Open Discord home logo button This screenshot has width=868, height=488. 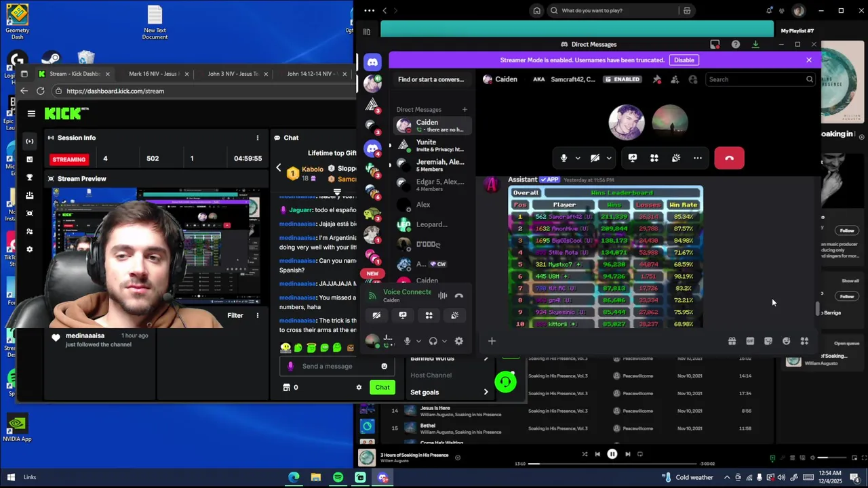[372, 62]
